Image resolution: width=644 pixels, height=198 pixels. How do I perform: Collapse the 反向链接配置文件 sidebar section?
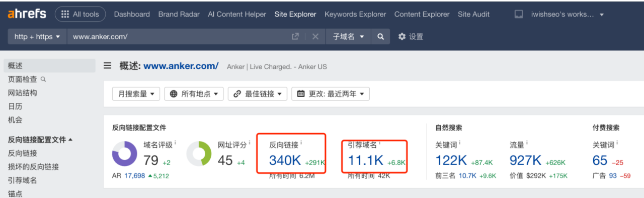[x=40, y=140]
